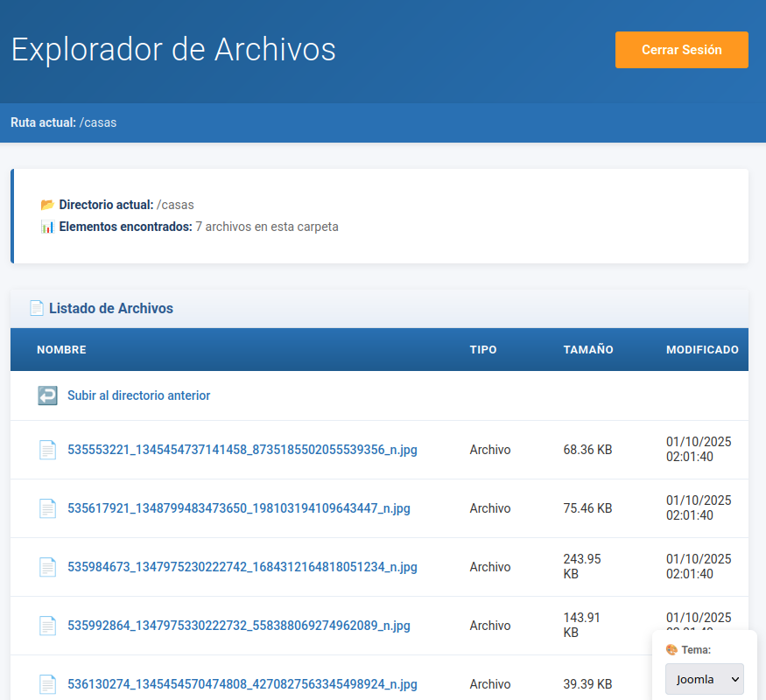Open file 535984673_1347975230222742 jpg link
The width and height of the screenshot is (766, 700).
[x=242, y=567]
